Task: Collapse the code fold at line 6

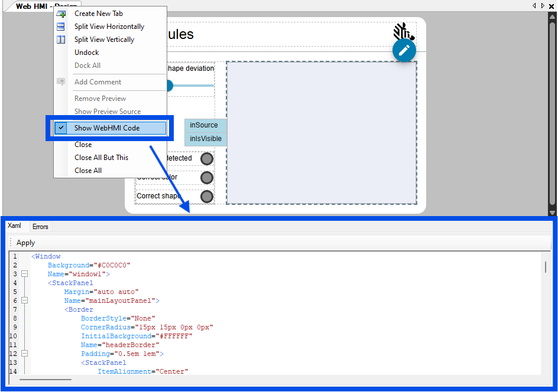Action: [24, 300]
